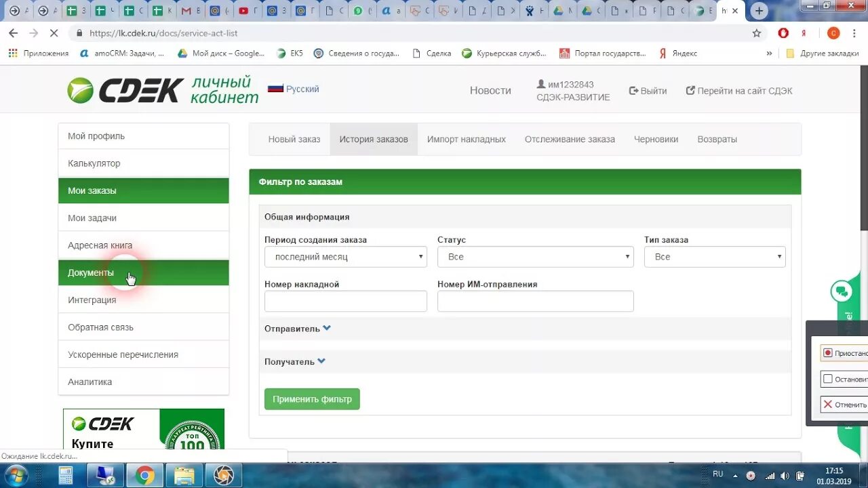868x488 pixels.
Task: Switch to the Импорт накладных tab
Action: 467,139
